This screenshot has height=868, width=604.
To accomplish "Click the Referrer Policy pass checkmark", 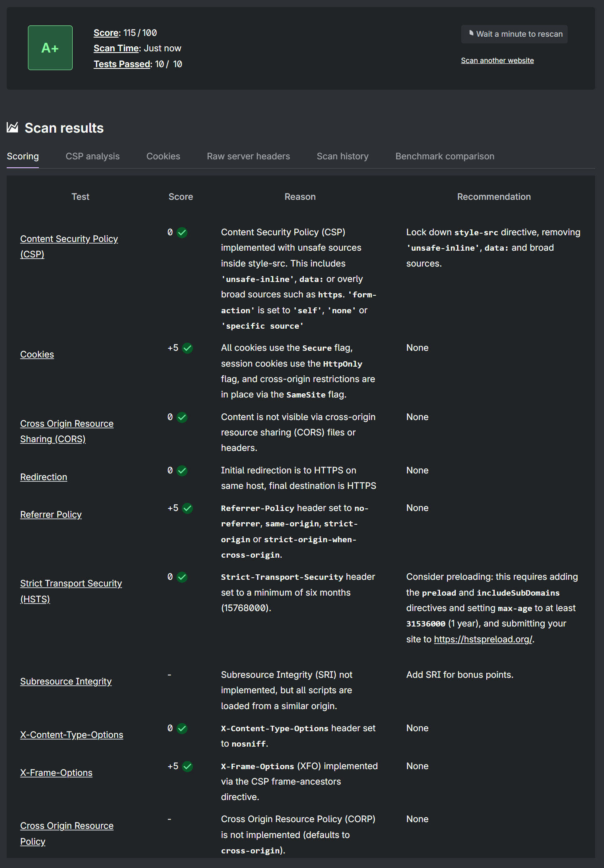I will [188, 508].
